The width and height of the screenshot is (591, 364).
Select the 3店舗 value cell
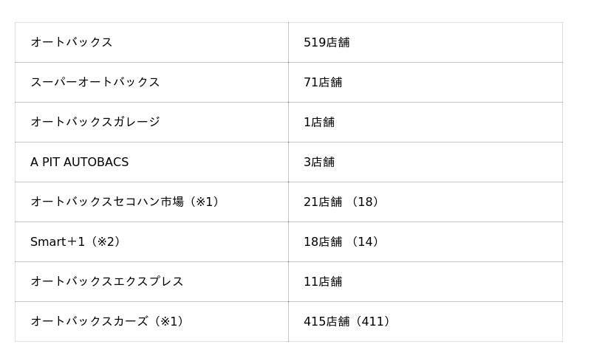click(x=319, y=162)
